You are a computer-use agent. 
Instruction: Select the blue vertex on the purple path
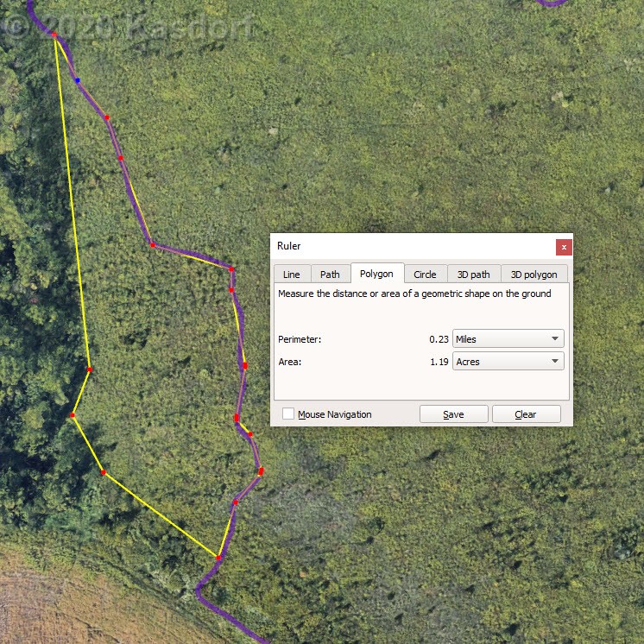[x=77, y=80]
